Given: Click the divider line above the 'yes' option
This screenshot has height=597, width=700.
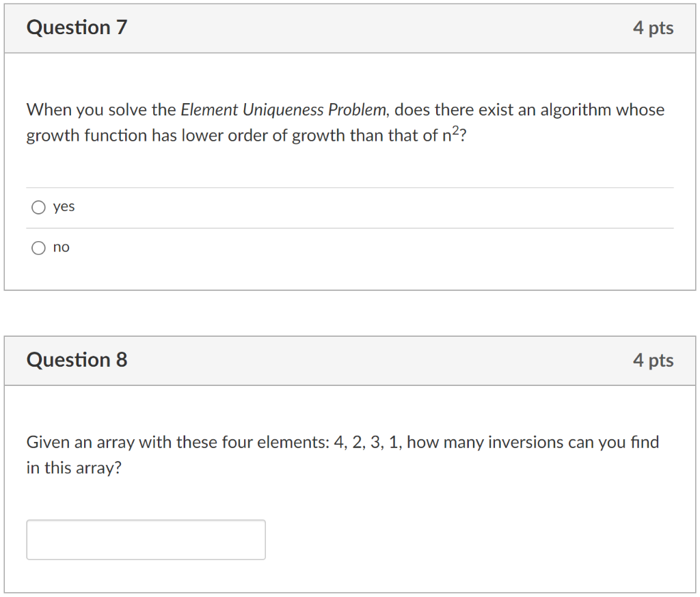Looking at the screenshot, I should tap(350, 187).
